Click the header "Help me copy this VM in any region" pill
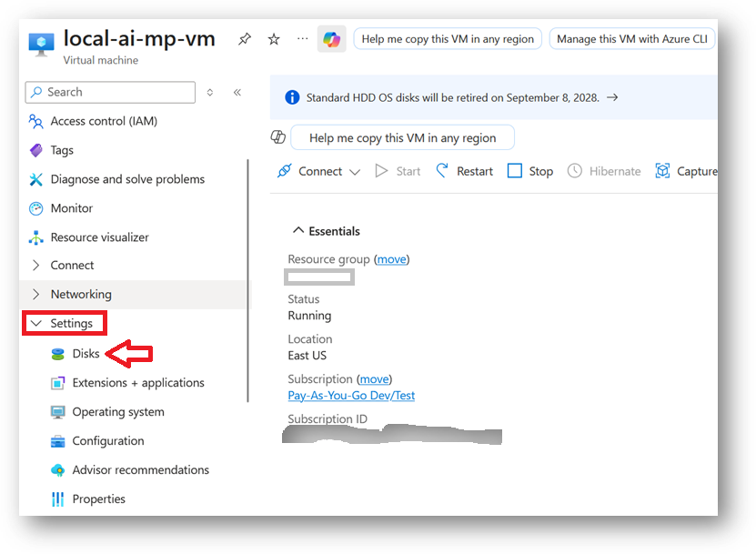 tap(448, 39)
